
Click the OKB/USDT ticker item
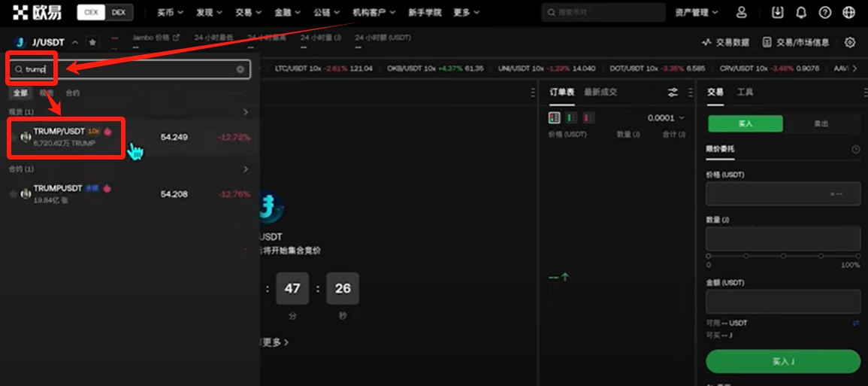pyautogui.click(x=435, y=68)
